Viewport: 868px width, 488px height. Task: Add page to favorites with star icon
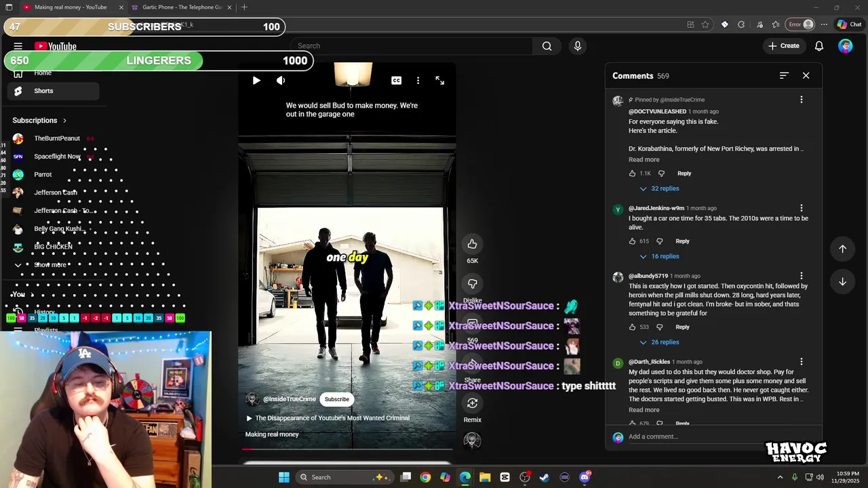pyautogui.click(x=705, y=24)
